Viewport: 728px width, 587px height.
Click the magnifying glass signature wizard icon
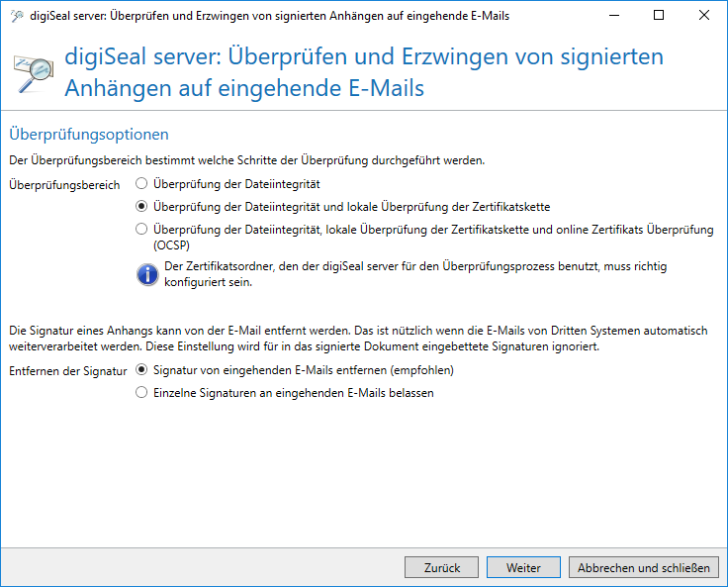click(x=34, y=73)
